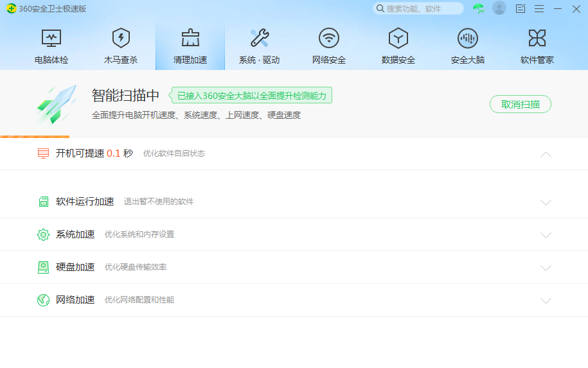Image resolution: width=588 pixels, height=368 pixels.
Task: Expand the 网络加速 section
Action: [546, 301]
